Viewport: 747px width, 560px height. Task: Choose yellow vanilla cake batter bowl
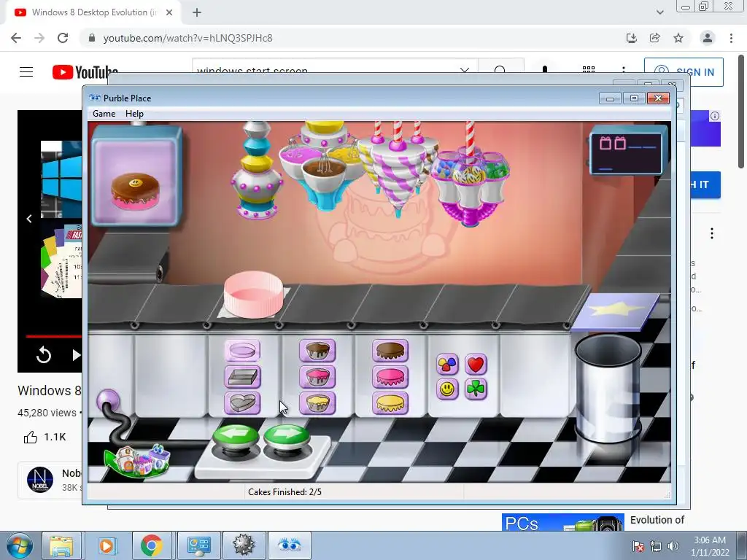pyautogui.click(x=317, y=403)
